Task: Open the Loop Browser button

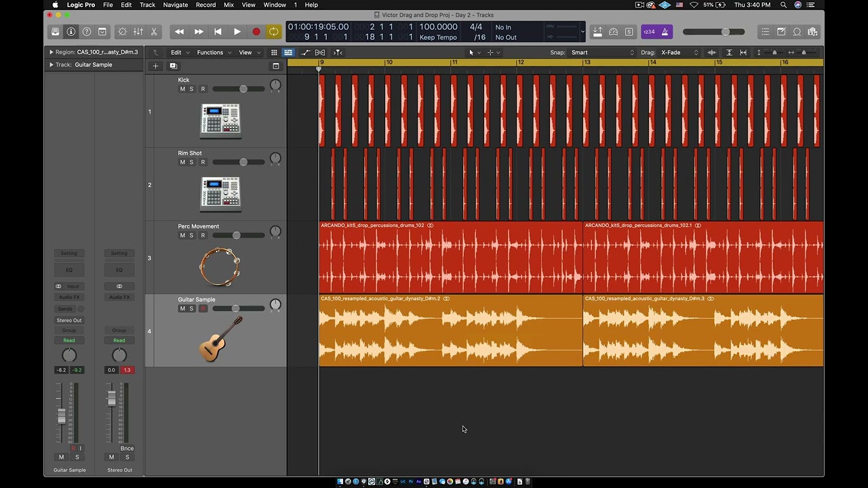Action: (x=797, y=32)
